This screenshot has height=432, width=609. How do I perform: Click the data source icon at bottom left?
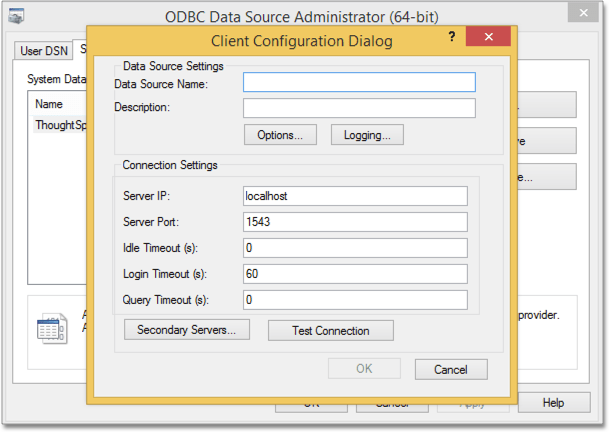[50, 329]
